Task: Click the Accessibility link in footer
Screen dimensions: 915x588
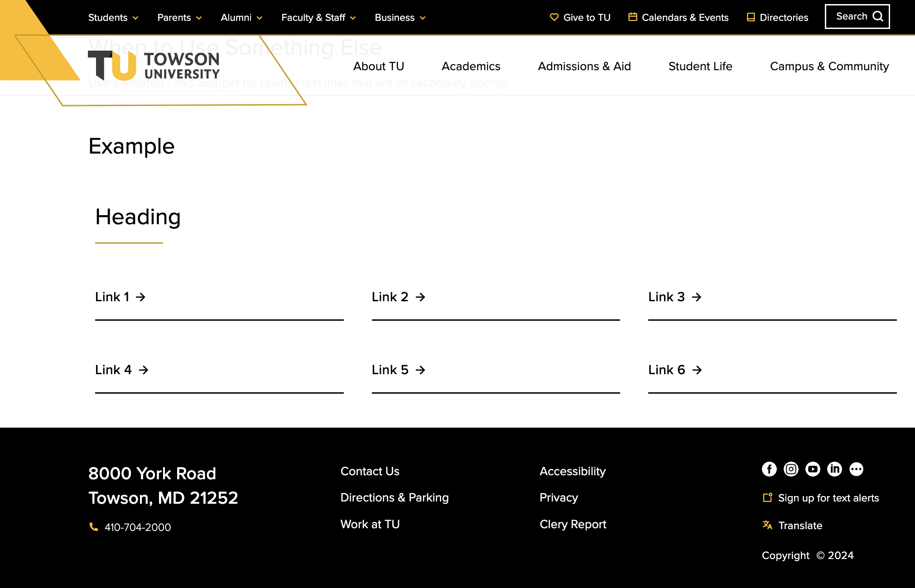Action: tap(572, 471)
